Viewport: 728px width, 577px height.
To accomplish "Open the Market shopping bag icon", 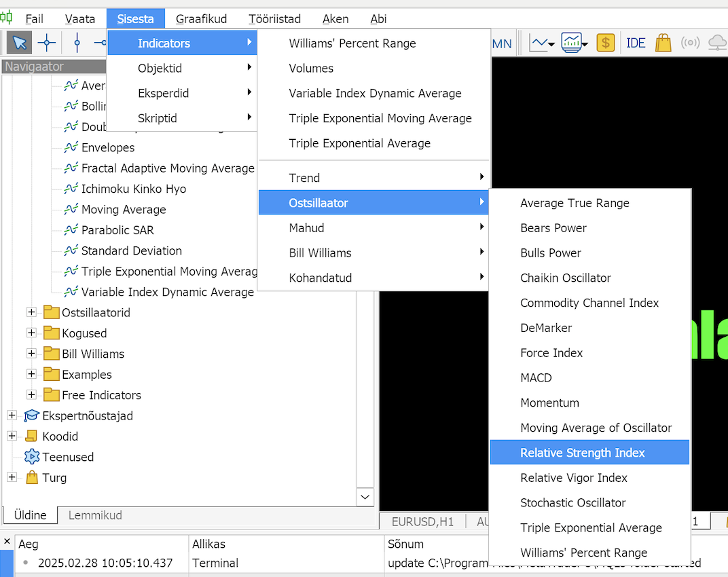I will point(663,43).
